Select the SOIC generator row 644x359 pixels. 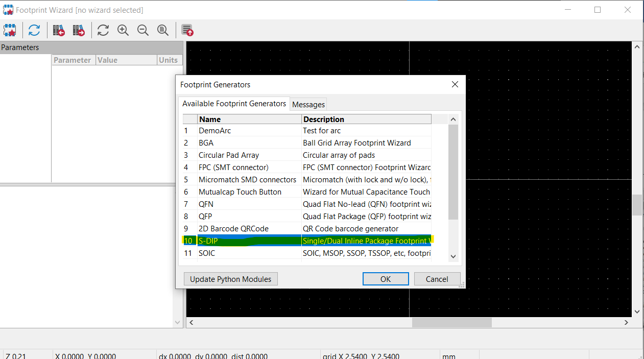tap(307, 253)
